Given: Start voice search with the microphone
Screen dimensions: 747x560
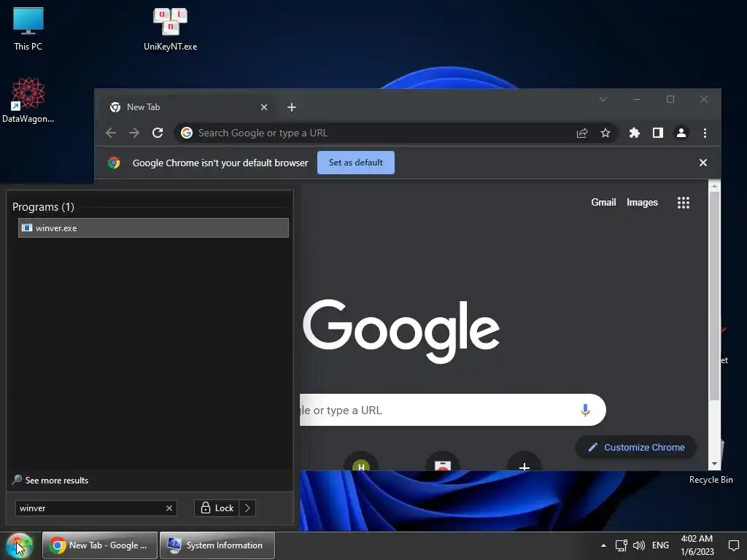Looking at the screenshot, I should click(x=585, y=410).
